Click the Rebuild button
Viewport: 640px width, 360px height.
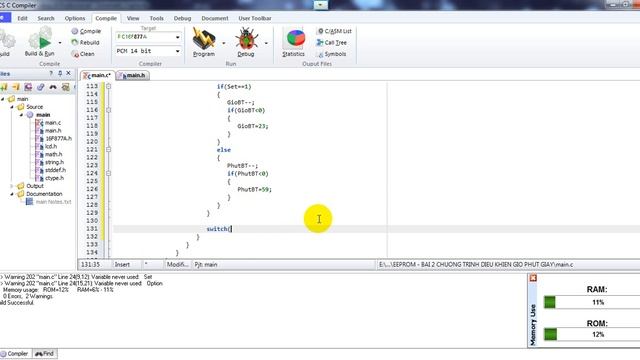point(85,42)
